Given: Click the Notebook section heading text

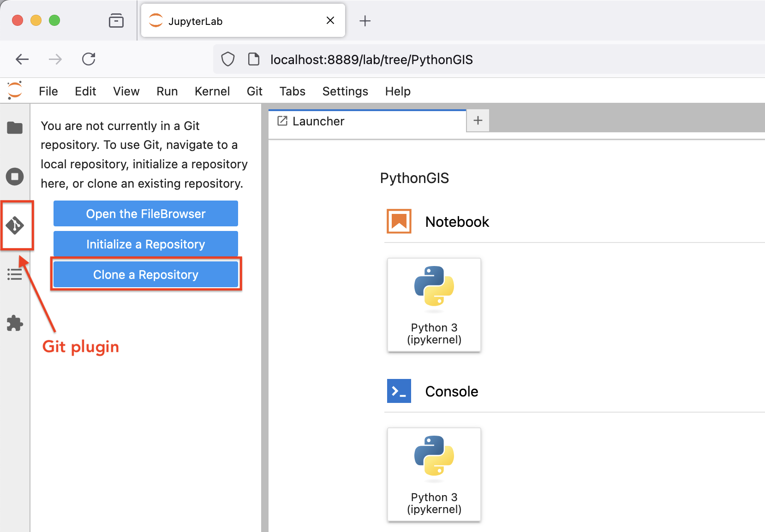Looking at the screenshot, I should [457, 222].
